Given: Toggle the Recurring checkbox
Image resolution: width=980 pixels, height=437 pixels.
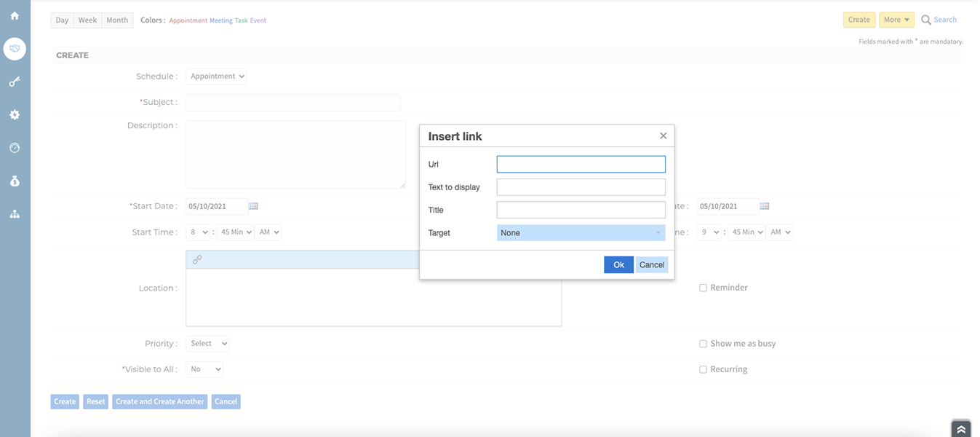Looking at the screenshot, I should pyautogui.click(x=703, y=370).
